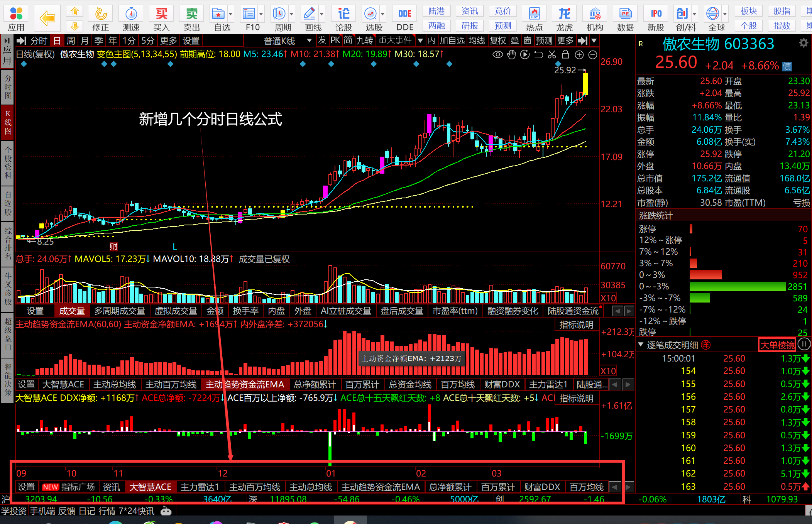Collapse the 逐笔成交明细 panel triangle
The height and width of the screenshot is (524, 812).
(x=641, y=344)
